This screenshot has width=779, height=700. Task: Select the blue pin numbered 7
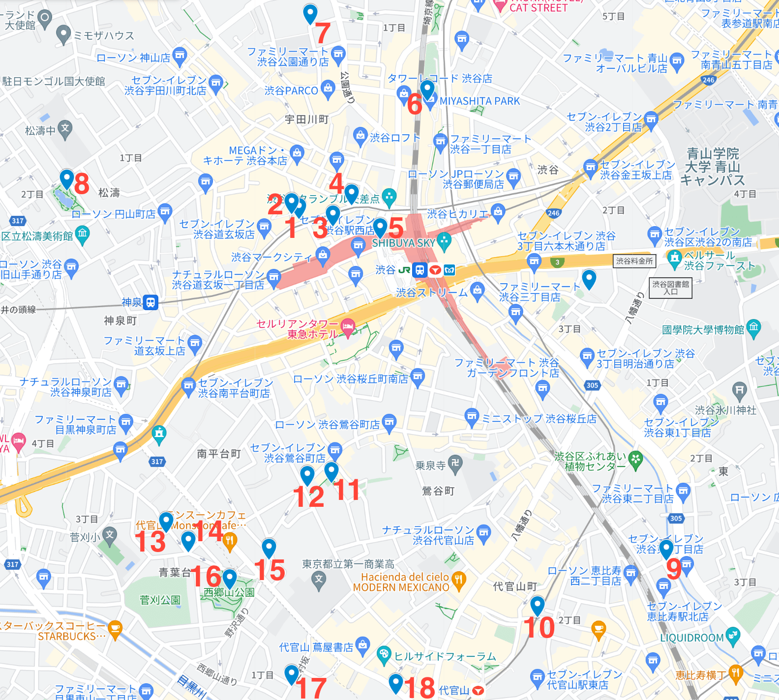(310, 14)
